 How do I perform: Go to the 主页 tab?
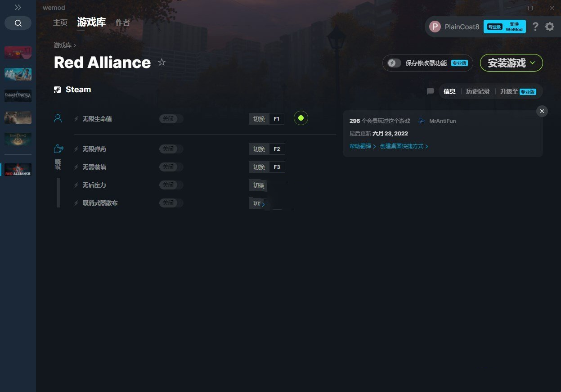click(x=60, y=23)
